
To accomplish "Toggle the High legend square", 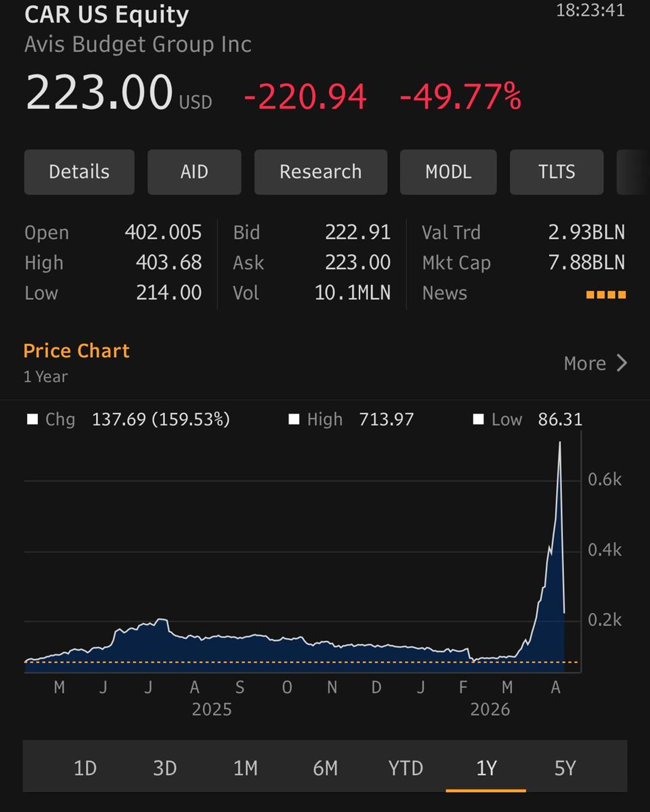I will coord(294,420).
